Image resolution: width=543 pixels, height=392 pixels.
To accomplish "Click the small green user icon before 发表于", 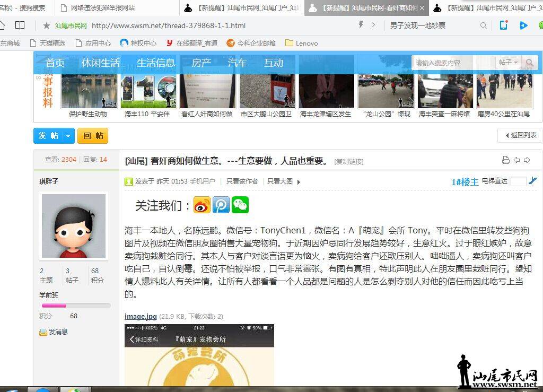I will pyautogui.click(x=129, y=181).
